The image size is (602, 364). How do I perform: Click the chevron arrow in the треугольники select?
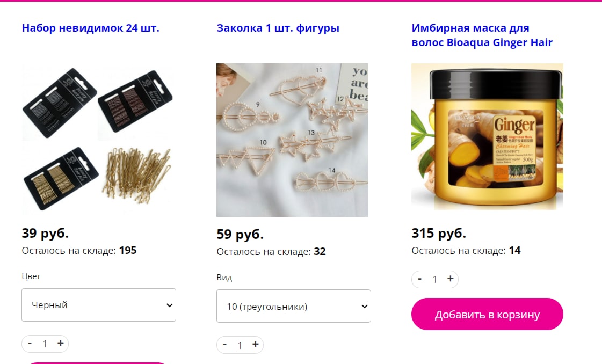pos(364,307)
